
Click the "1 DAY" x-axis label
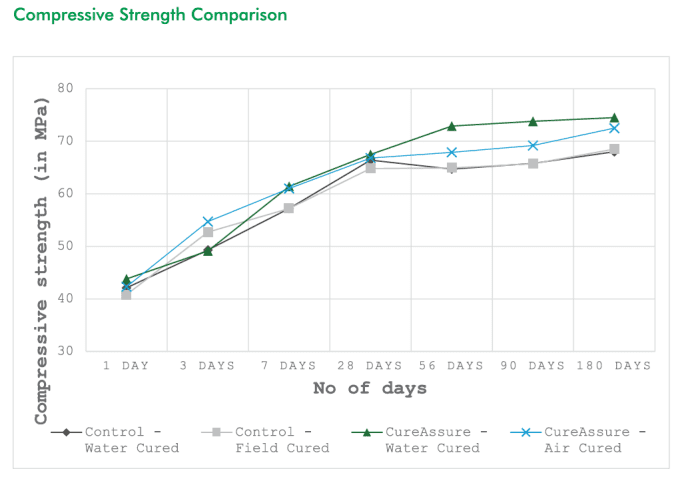point(126,366)
